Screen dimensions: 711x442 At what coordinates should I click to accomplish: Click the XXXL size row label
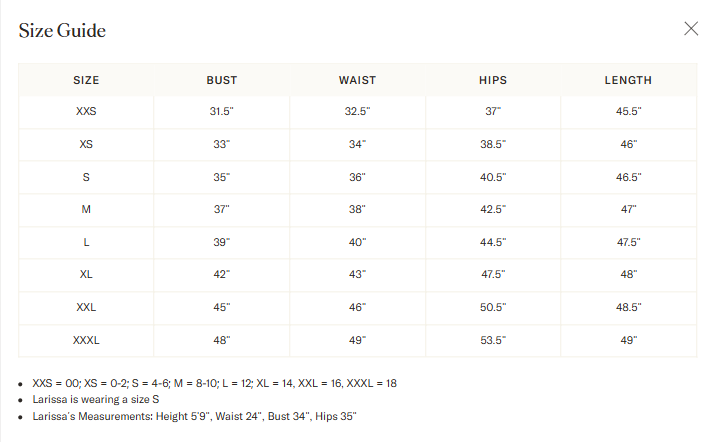tap(86, 340)
